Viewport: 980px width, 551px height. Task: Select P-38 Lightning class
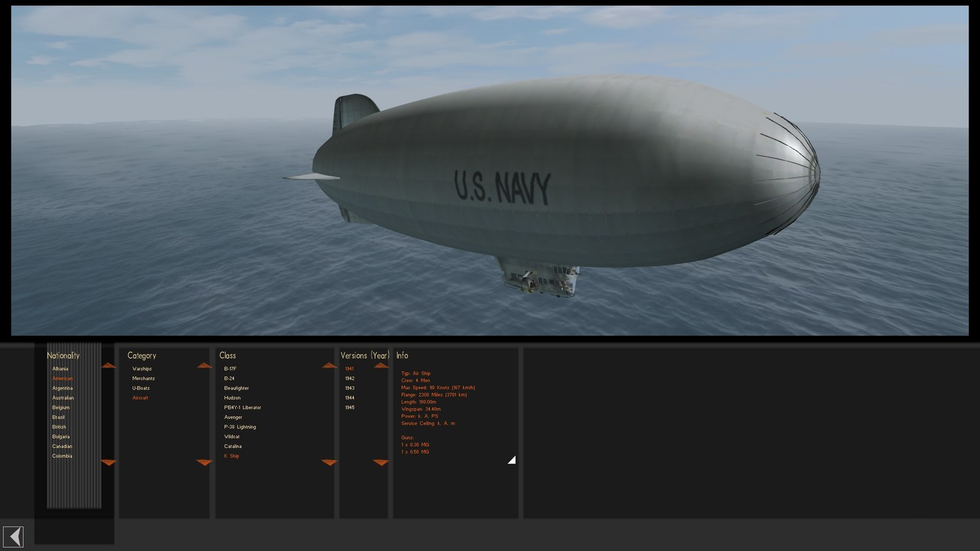pyautogui.click(x=240, y=427)
